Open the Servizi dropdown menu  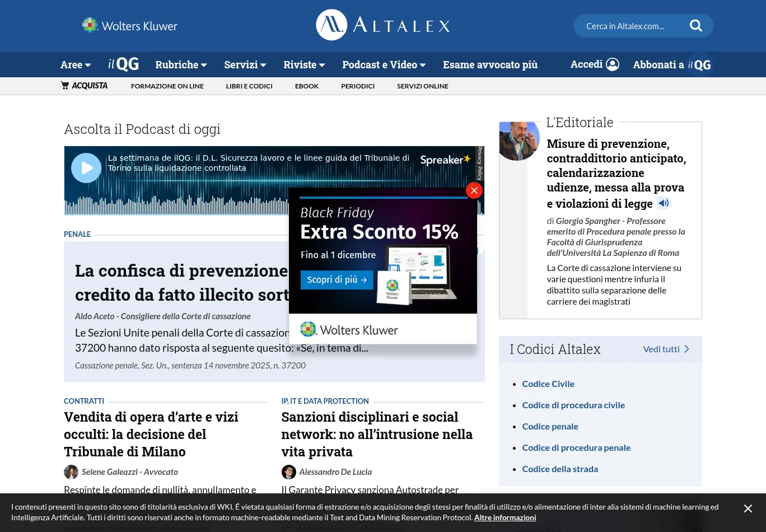click(245, 65)
